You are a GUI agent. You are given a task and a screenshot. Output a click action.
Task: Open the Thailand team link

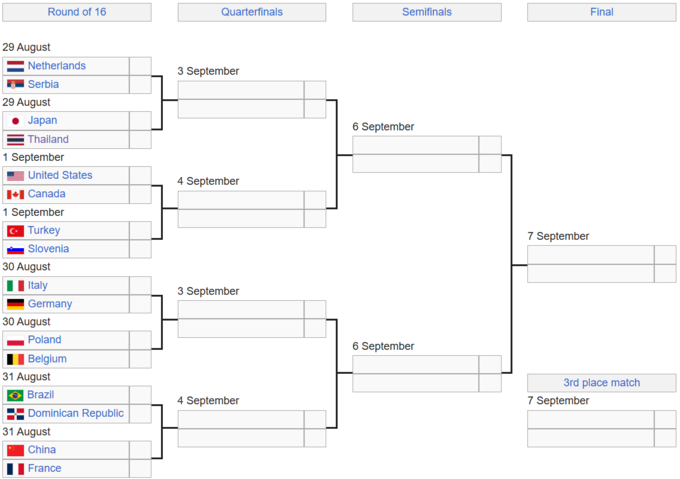pyautogui.click(x=48, y=139)
